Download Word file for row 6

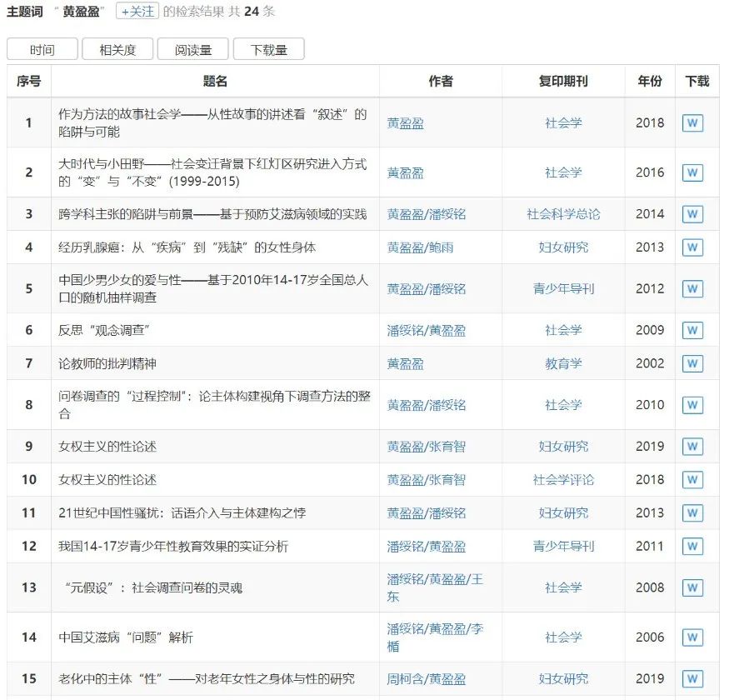tap(692, 330)
